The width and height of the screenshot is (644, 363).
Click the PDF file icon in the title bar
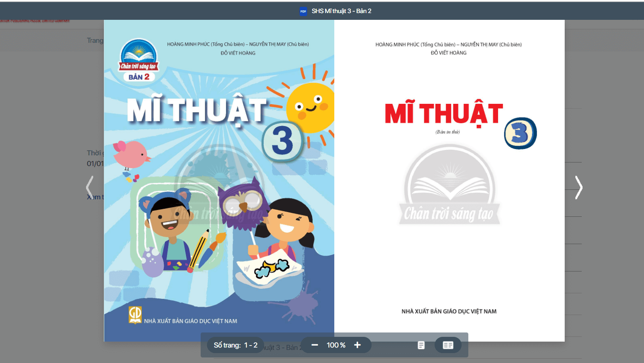pos(303,11)
